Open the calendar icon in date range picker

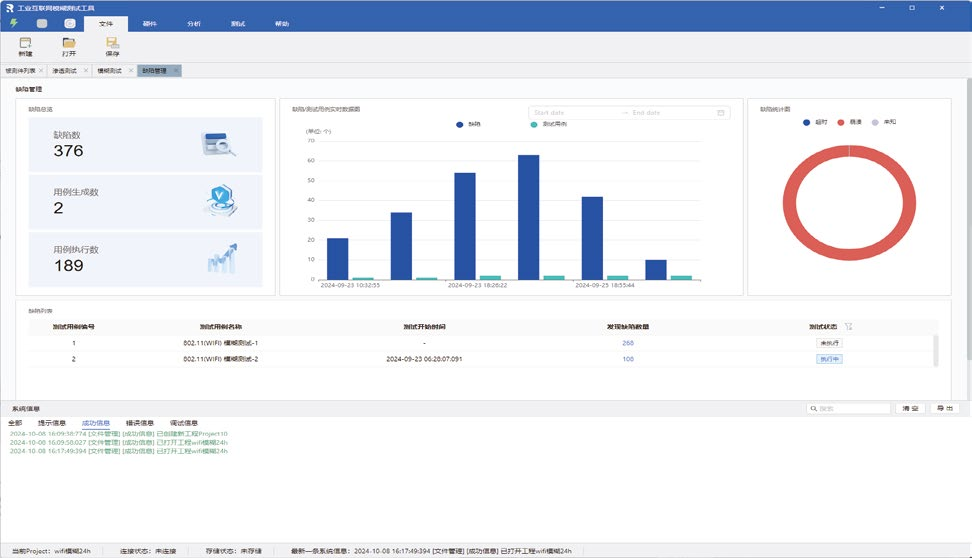tap(720, 113)
